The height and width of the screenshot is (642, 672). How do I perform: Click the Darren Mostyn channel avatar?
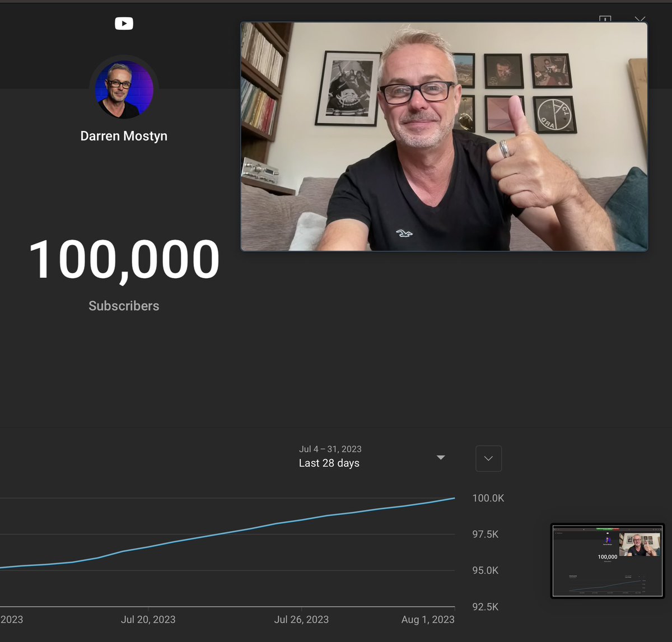pyautogui.click(x=124, y=90)
